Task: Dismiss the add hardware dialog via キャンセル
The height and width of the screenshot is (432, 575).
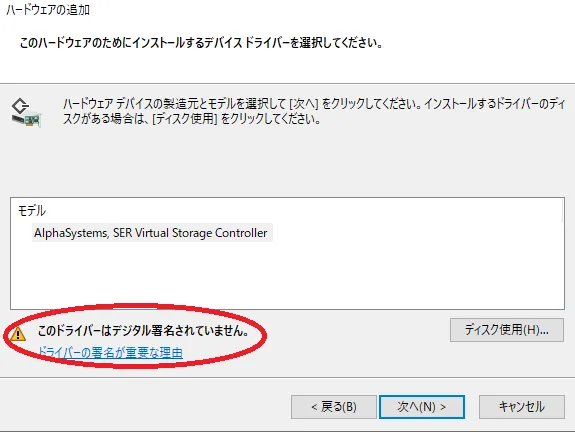Action: coord(521,407)
